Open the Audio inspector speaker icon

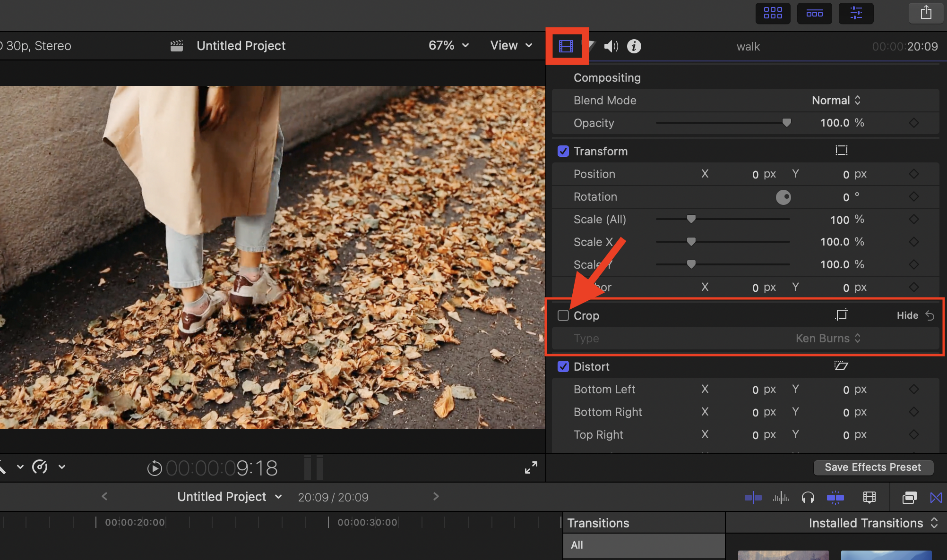[611, 46]
